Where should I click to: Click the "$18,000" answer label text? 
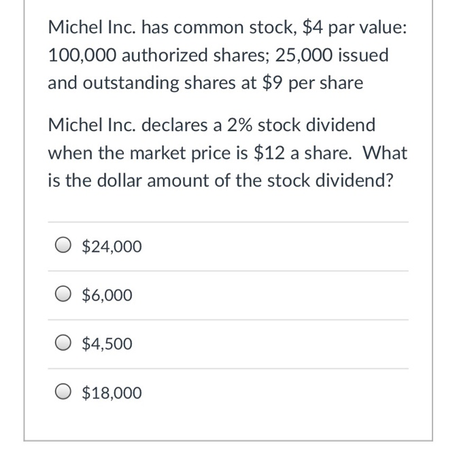(112, 393)
